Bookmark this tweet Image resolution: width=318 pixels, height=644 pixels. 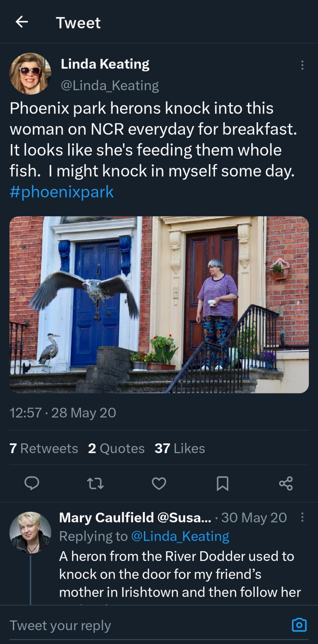click(x=222, y=483)
